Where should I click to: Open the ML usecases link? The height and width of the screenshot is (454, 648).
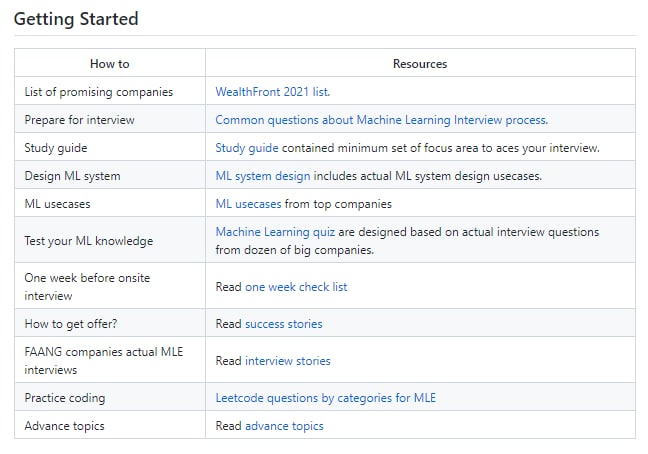click(x=248, y=203)
